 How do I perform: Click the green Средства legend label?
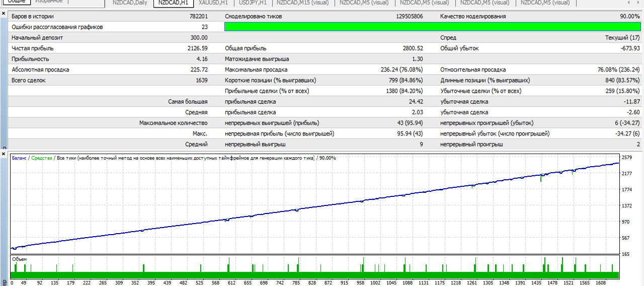tap(41, 158)
